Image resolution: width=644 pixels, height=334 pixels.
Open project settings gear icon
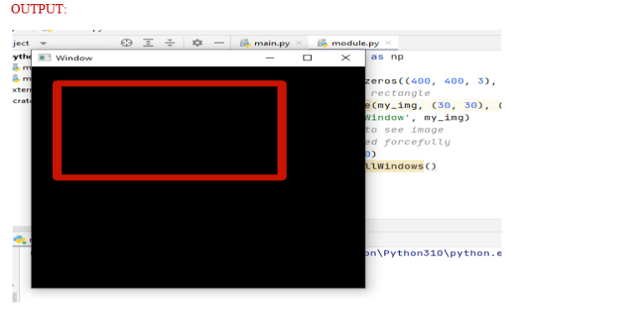point(198,43)
